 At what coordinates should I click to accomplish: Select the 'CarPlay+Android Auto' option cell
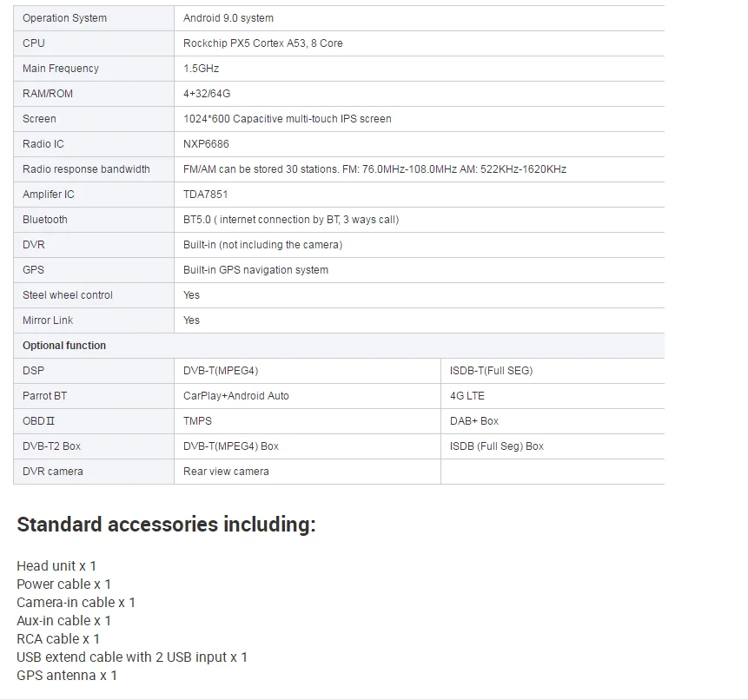pos(236,396)
